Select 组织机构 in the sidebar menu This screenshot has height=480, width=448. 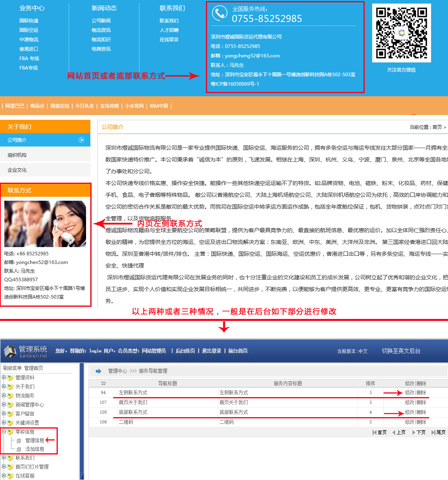pos(17,155)
